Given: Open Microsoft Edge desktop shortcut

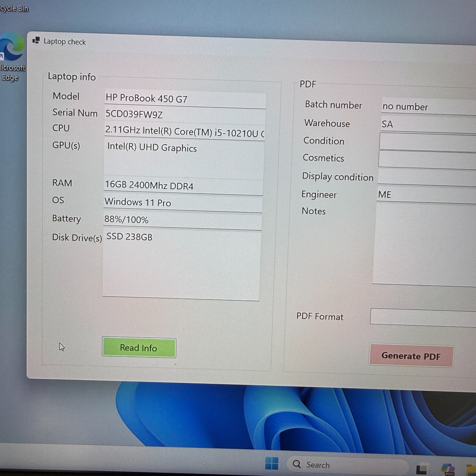Looking at the screenshot, I should pos(11,57).
